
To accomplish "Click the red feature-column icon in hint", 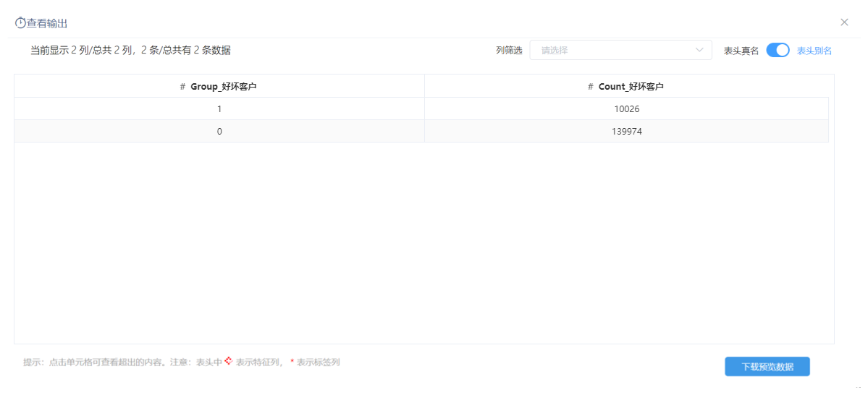I will [x=227, y=362].
